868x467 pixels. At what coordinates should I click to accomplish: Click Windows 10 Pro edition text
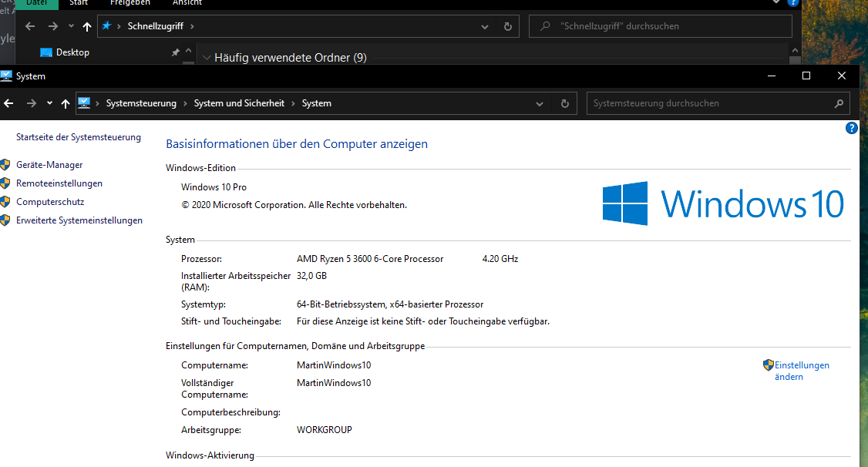click(214, 187)
